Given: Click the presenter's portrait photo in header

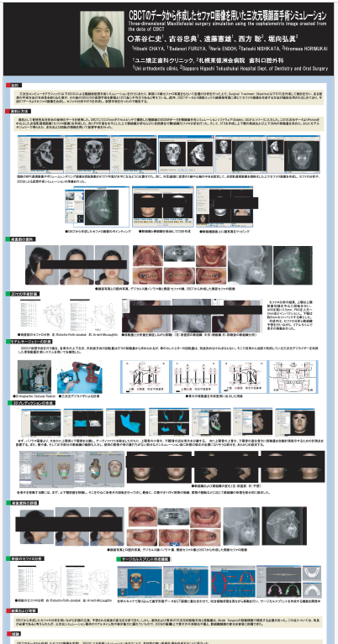Looking at the screenshot, I should coord(102,39).
